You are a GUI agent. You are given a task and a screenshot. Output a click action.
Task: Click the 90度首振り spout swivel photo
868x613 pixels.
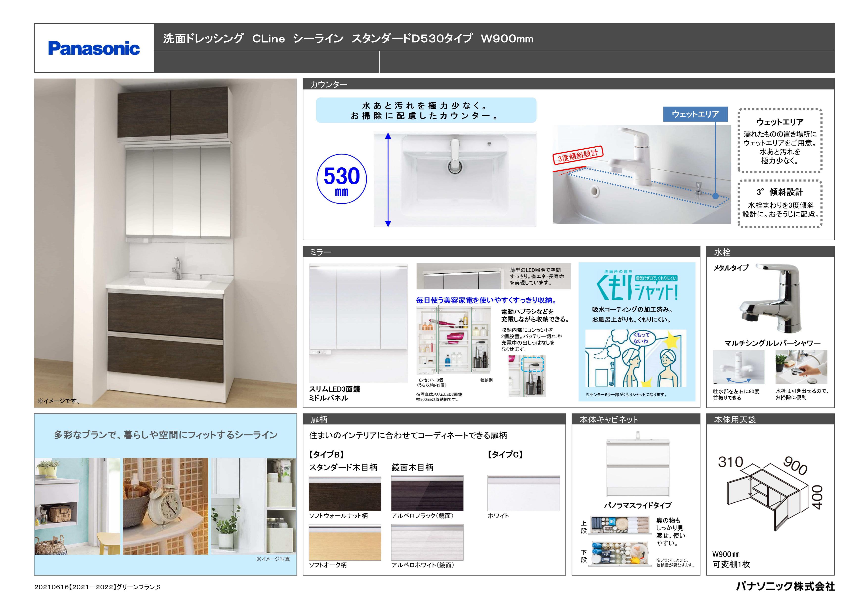coord(738,367)
